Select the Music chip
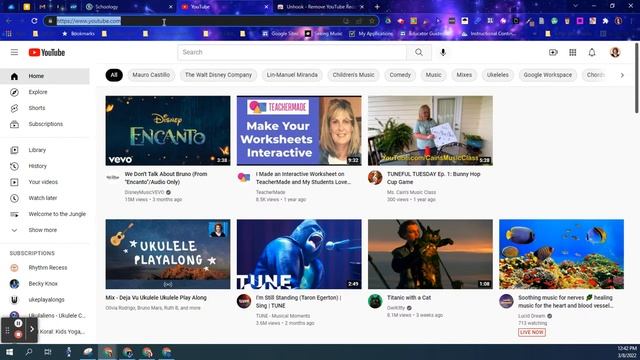 pos(433,75)
